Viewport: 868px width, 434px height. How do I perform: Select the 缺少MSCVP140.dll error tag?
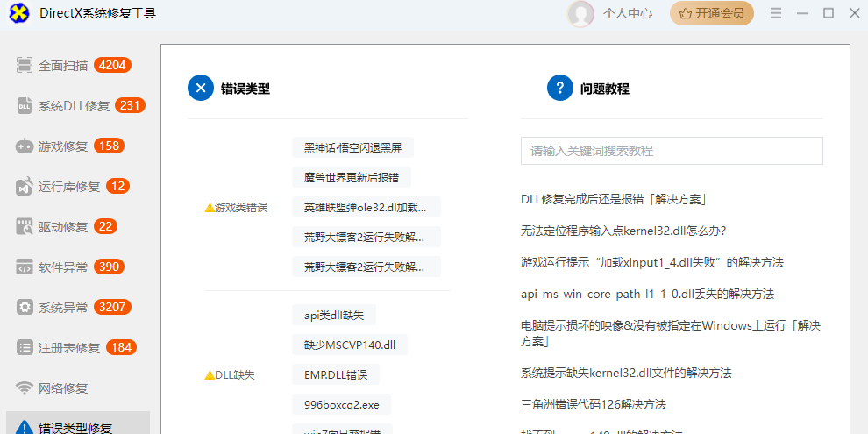(350, 345)
